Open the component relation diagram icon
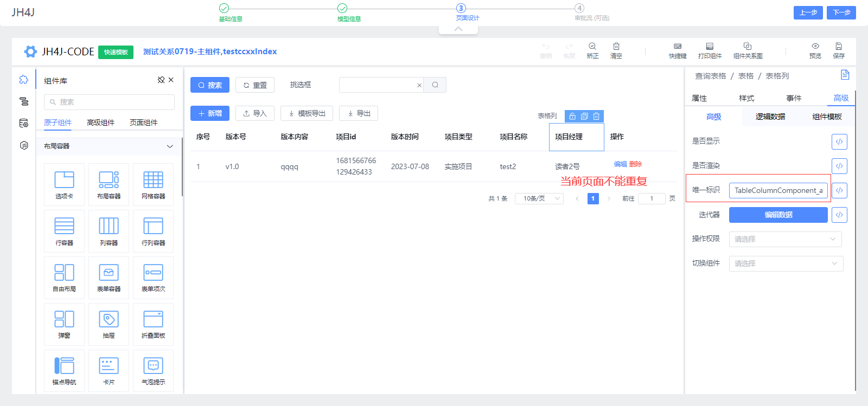This screenshot has width=868, height=406. [x=748, y=47]
